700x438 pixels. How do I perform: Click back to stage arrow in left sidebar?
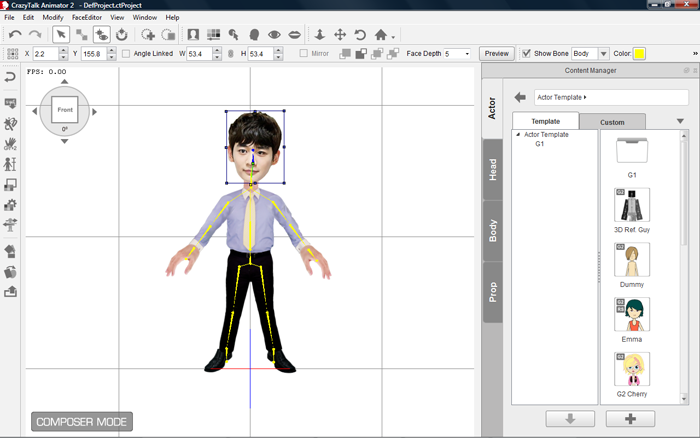[10, 77]
